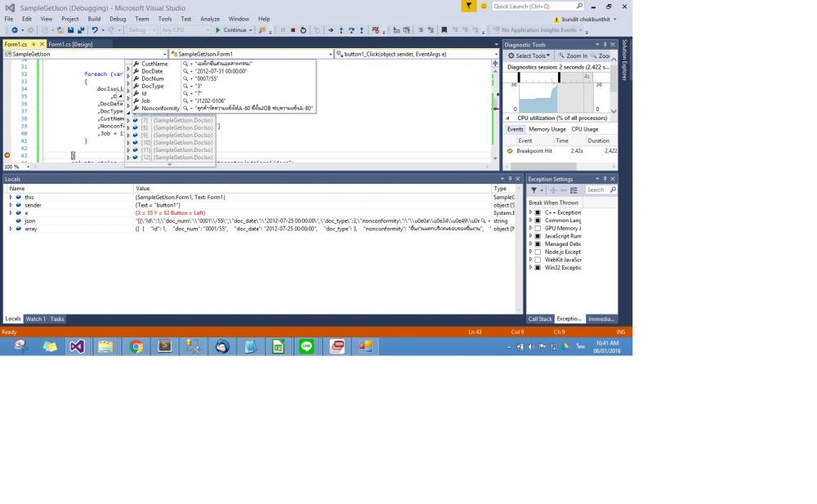
Task: Click the notifications flag icon
Action: [x=469, y=6]
